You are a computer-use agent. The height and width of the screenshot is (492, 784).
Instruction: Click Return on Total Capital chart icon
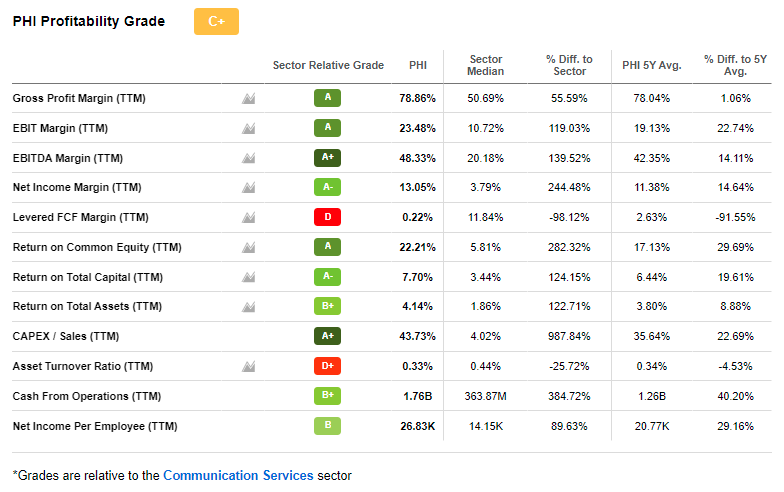[248, 277]
